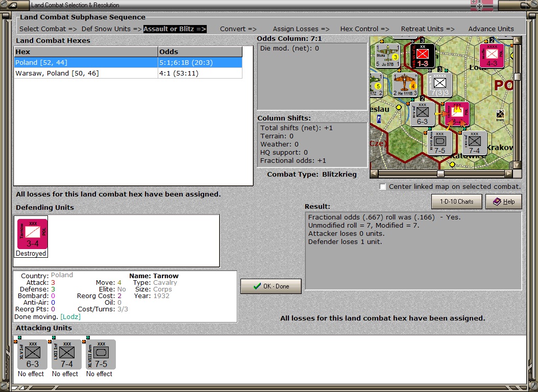Confirm with the OK - Done button

pos(271,286)
